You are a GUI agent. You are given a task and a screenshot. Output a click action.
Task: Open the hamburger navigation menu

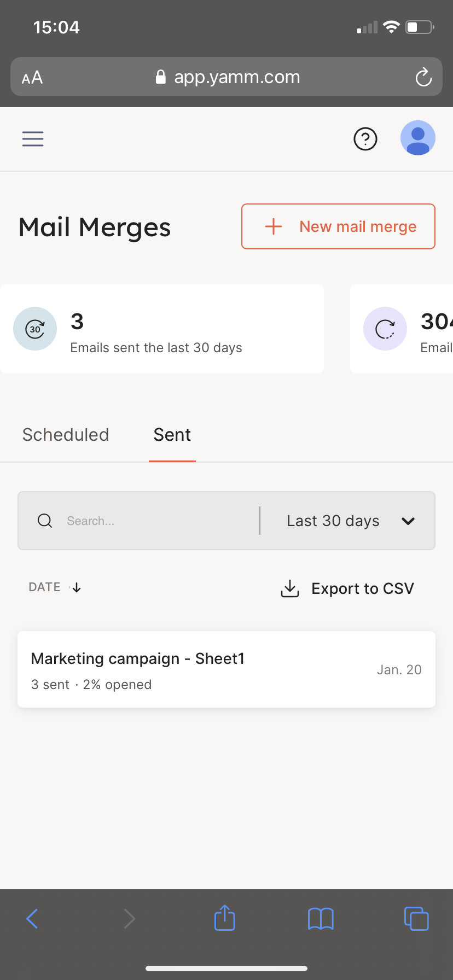[x=33, y=139]
